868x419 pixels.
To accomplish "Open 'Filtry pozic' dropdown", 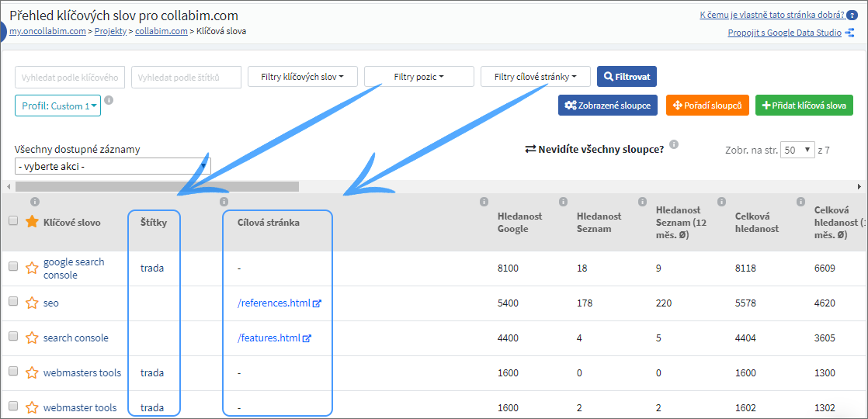I will 419,77.
